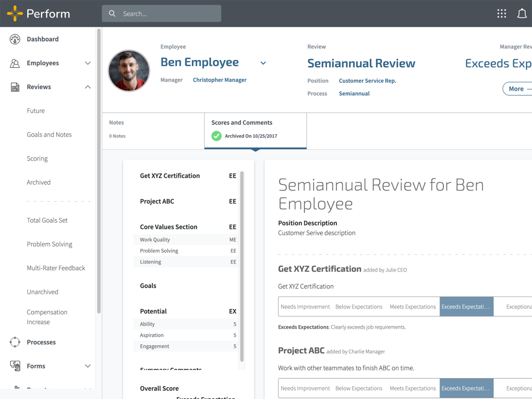Screen dimensions: 532x399
Task: Select Below Expectations for Project ABC
Action: 359,388
